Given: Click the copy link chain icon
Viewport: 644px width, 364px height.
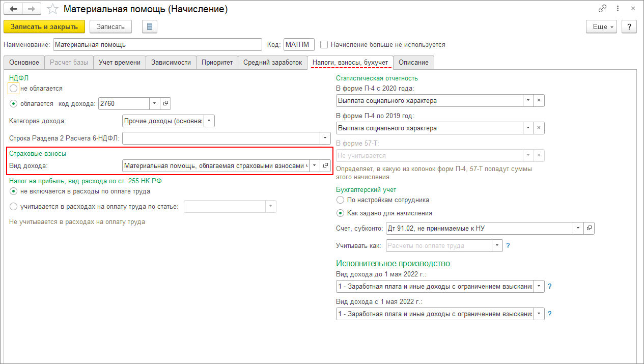Looking at the screenshot, I should click(603, 9).
